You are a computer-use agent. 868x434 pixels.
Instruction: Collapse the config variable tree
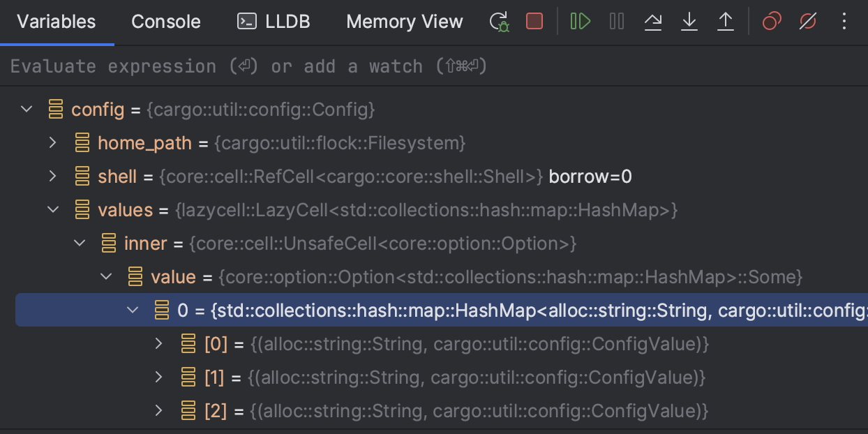tap(26, 109)
